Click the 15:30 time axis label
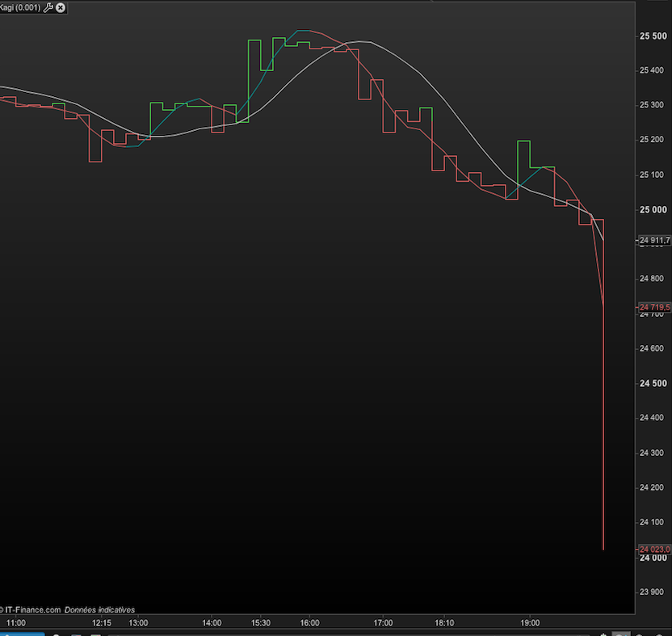This screenshot has height=636, width=672. tap(261, 623)
